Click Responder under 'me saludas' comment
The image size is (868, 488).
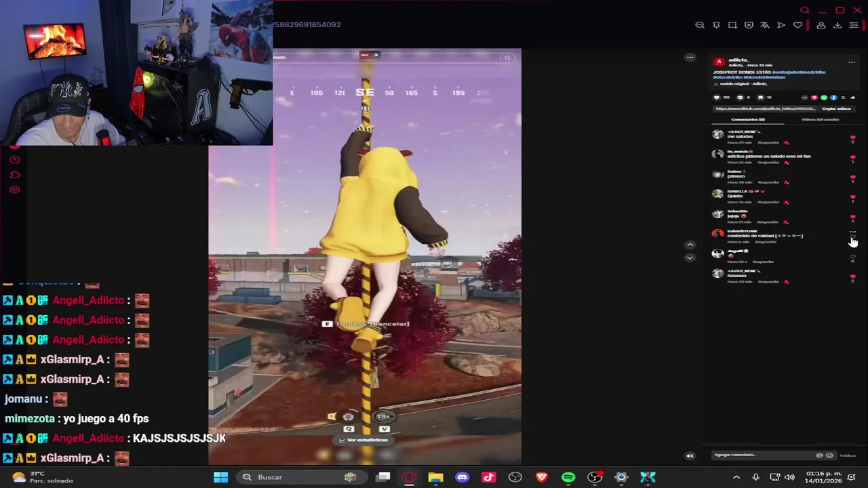tap(768, 142)
